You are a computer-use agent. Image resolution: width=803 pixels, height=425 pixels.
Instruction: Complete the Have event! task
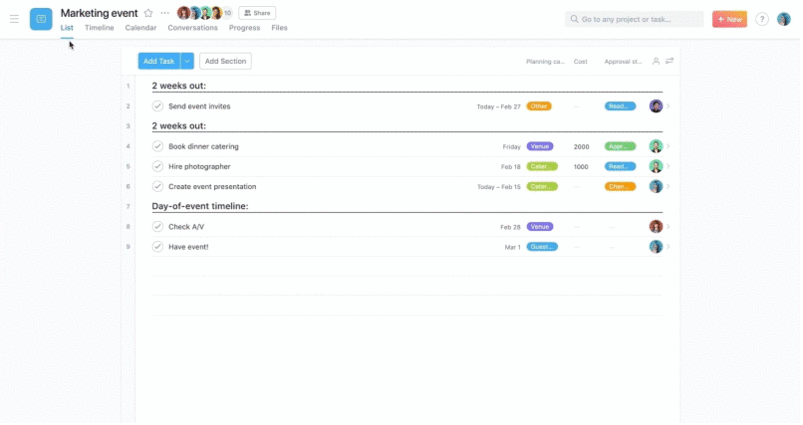coord(157,246)
